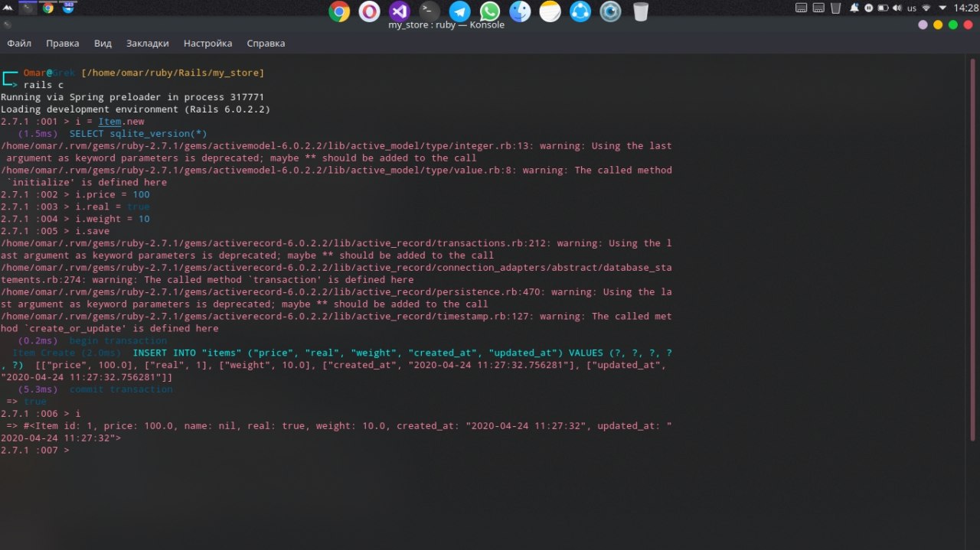Open the Справка menu

pyautogui.click(x=266, y=44)
